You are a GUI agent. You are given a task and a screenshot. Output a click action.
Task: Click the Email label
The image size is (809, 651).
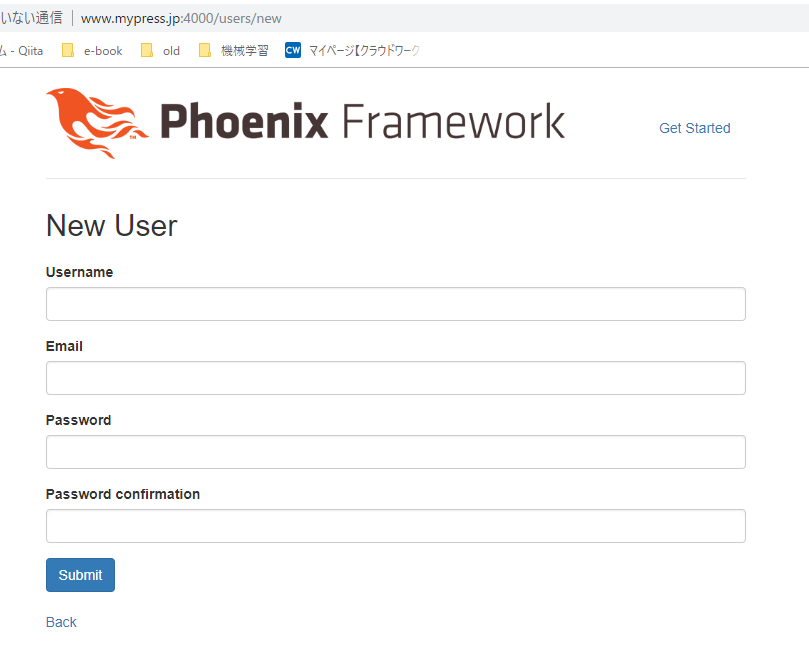[x=64, y=346]
